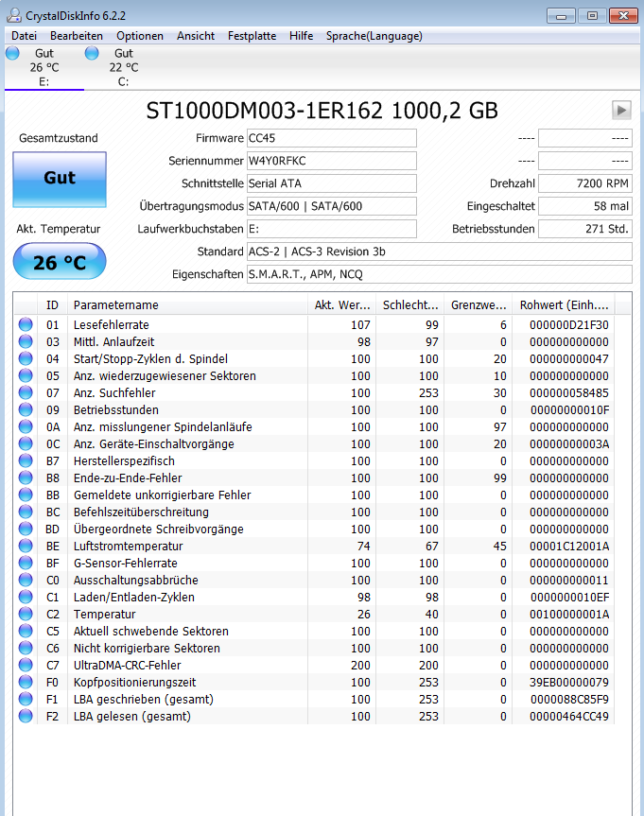The image size is (644, 816).
Task: Click status orb of UltraDMA-CRC-Fehler row
Action: point(26,665)
